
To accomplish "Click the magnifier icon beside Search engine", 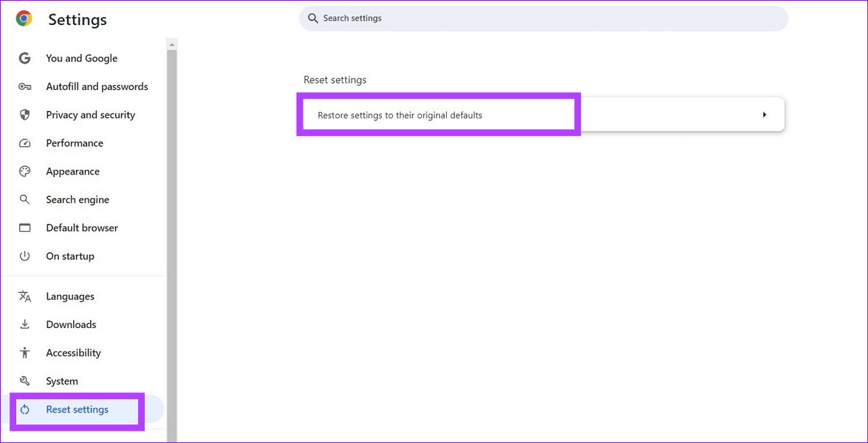I will tap(24, 200).
